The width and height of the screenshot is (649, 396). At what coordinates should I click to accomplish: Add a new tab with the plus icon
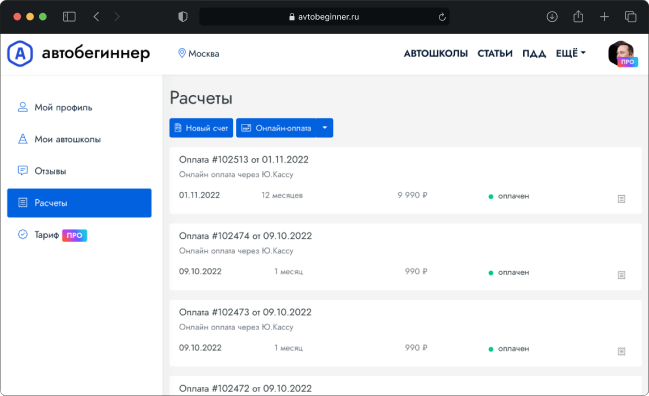(604, 17)
